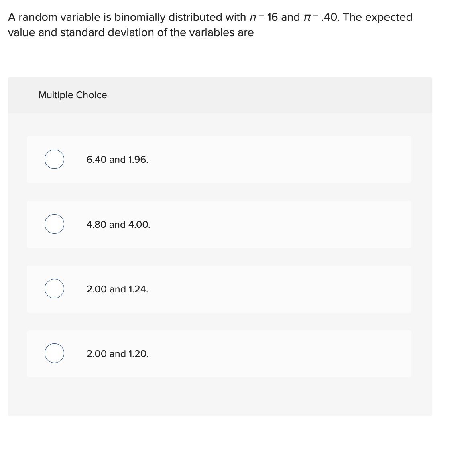The image size is (476, 475).
Task: Click the answer text 2.00 and 1.24
Action: coord(117,289)
